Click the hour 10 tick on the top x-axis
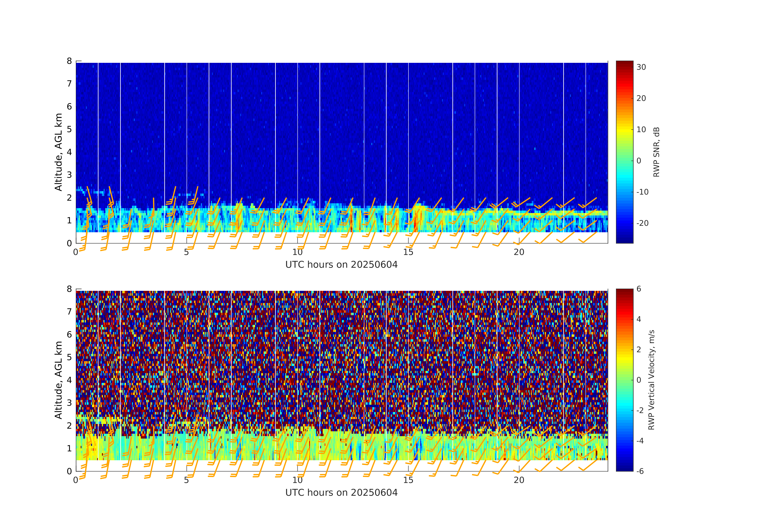The height and width of the screenshot is (532, 775). click(297, 252)
